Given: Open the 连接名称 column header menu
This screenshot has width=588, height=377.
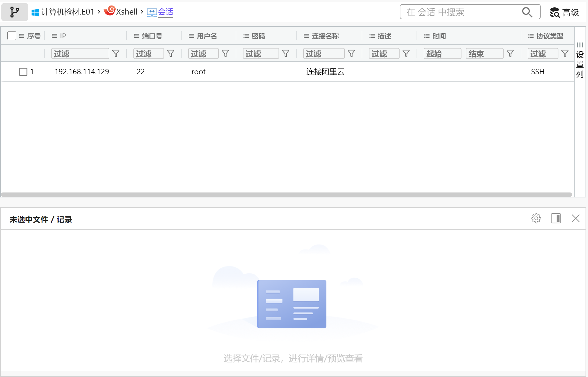Looking at the screenshot, I should pyautogui.click(x=306, y=36).
